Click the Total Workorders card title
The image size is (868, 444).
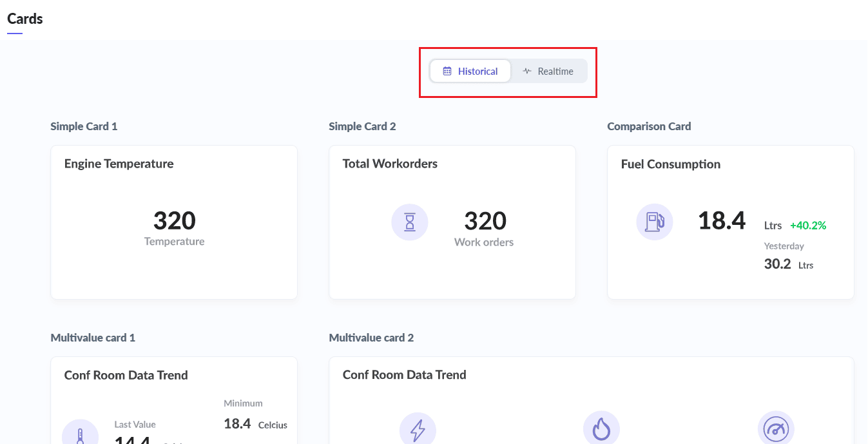tap(390, 164)
